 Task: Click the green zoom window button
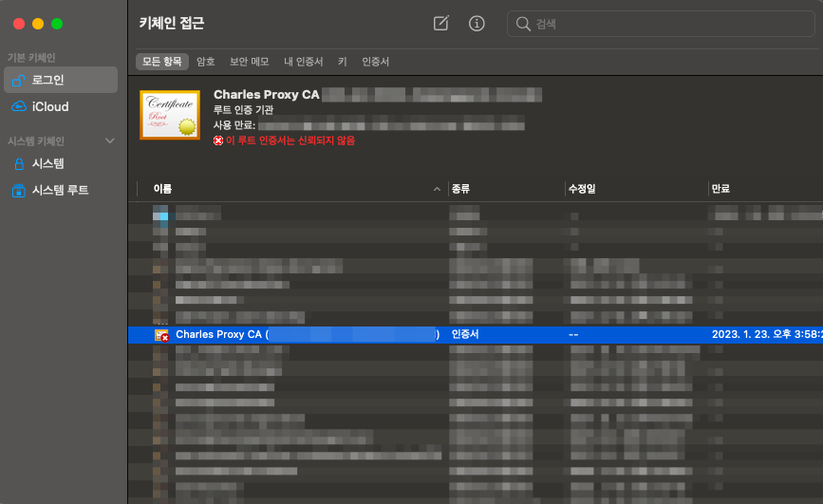click(x=57, y=24)
